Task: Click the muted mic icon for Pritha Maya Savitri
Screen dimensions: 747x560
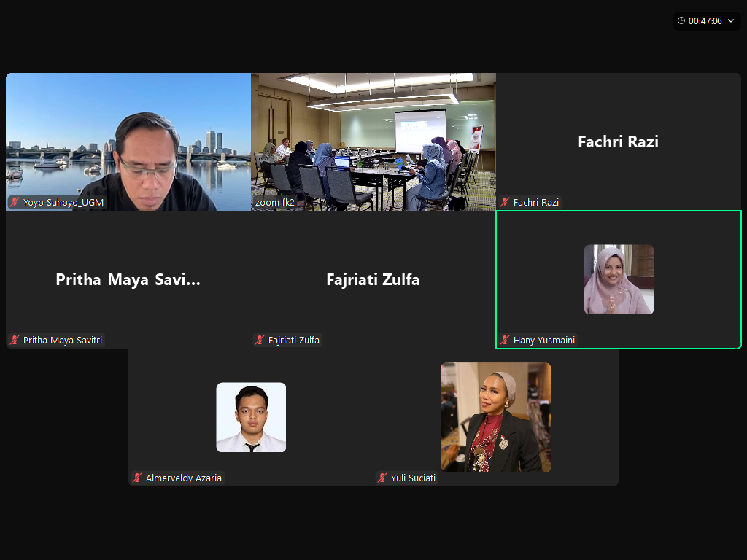Action: [x=15, y=340]
